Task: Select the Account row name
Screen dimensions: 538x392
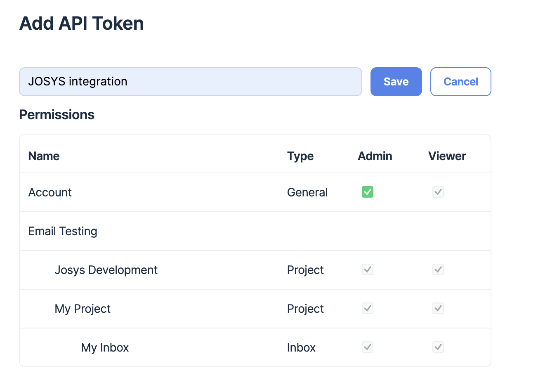Action: pyautogui.click(x=50, y=192)
